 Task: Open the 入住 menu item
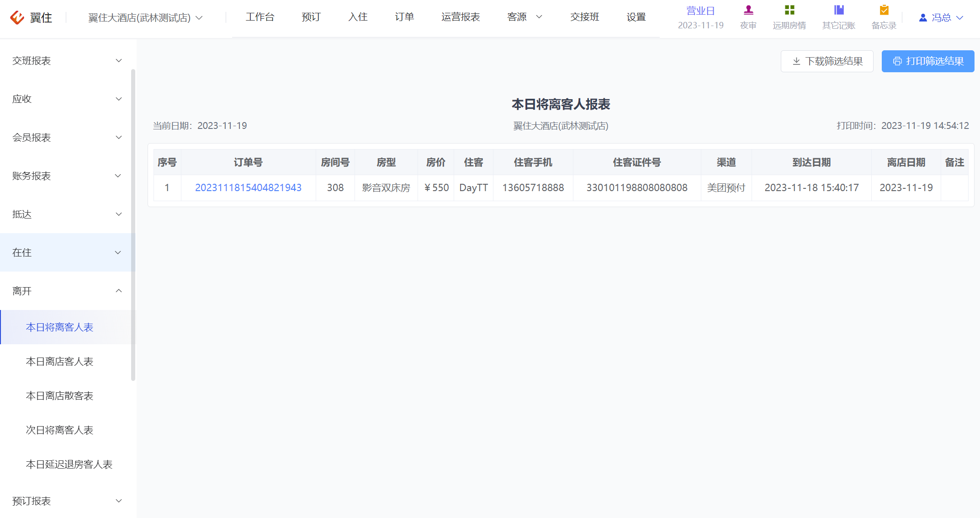358,17
